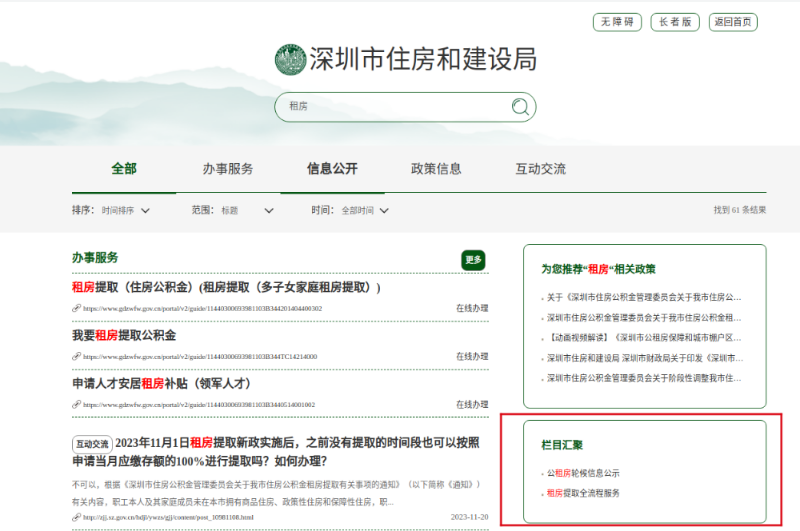Image resolution: width=800 pixels, height=531 pixels.
Task: Click link icon under 我要租房提取公积金
Action: click(x=76, y=357)
